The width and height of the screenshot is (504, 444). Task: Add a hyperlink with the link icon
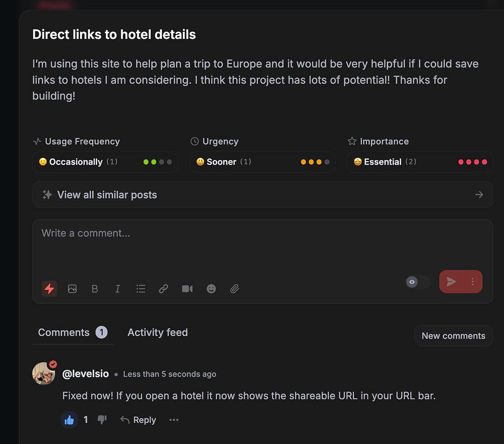click(163, 289)
